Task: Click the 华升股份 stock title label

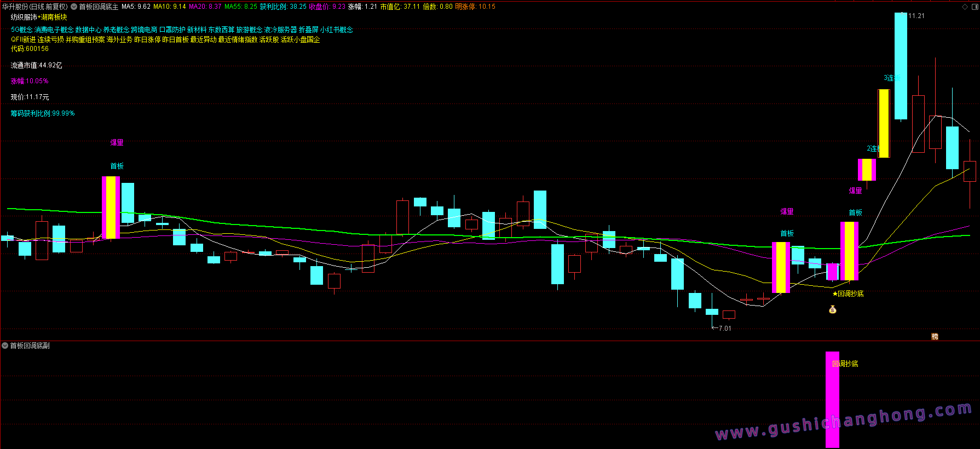Action: (35, 7)
